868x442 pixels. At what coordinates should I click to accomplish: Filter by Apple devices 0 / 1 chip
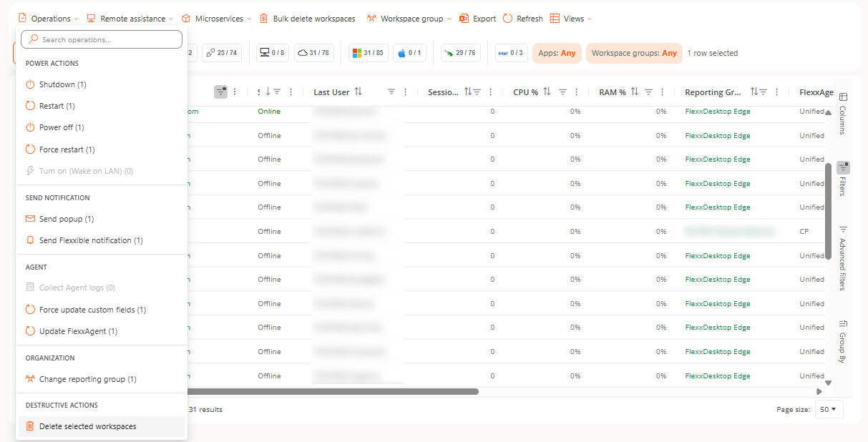(x=409, y=53)
